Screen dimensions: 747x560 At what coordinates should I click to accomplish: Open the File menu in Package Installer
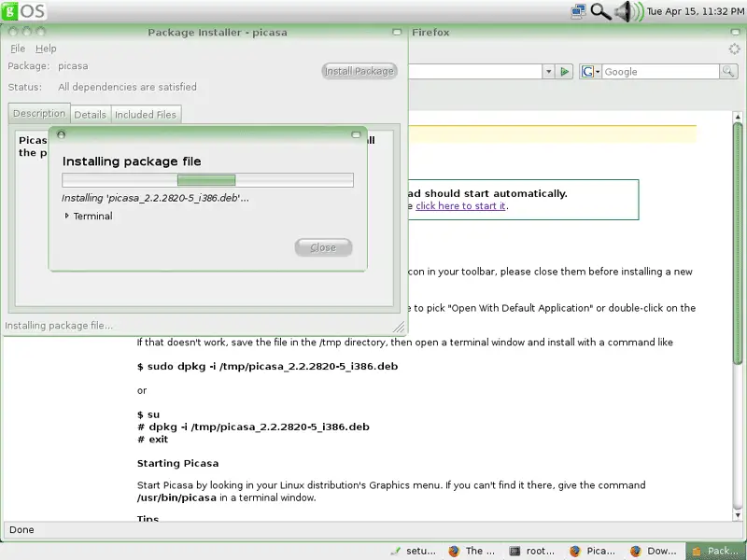click(18, 49)
